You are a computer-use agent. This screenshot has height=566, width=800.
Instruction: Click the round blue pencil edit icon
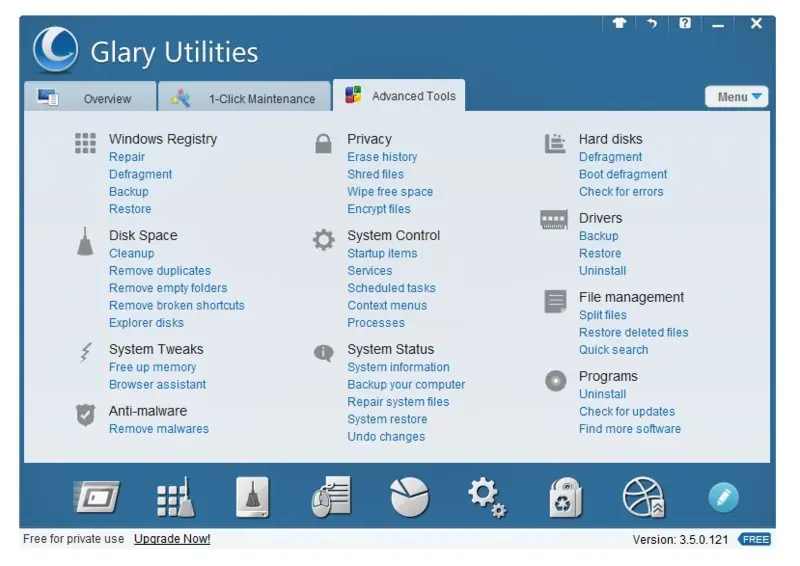pyautogui.click(x=723, y=497)
